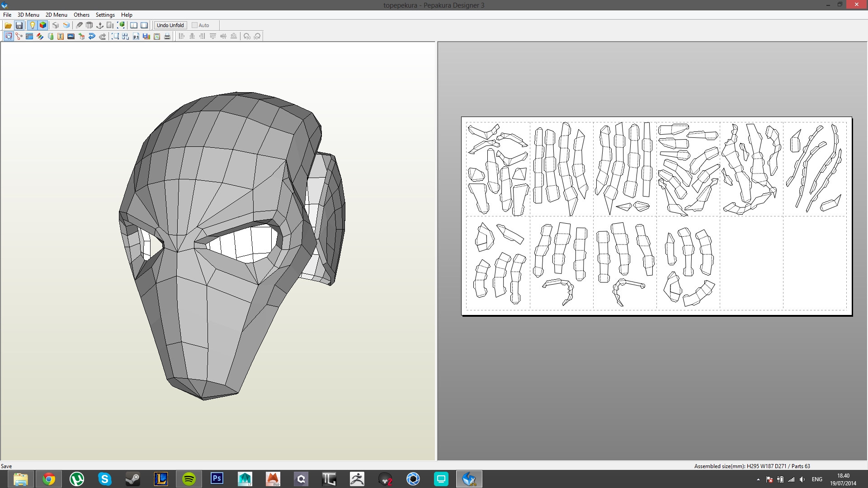Pick the colored pencils tool
Viewport: 868px width, 488px height.
tap(40, 36)
